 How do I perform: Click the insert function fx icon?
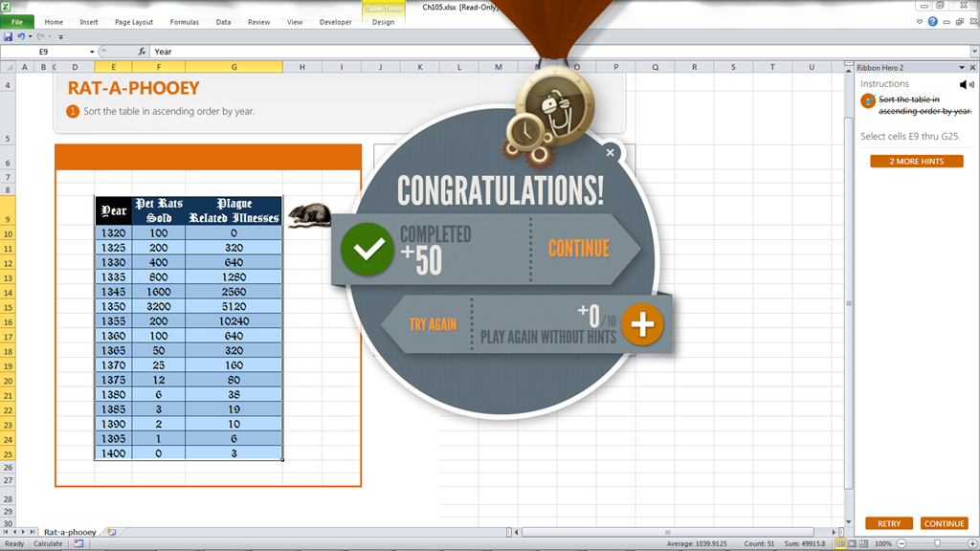tap(143, 52)
